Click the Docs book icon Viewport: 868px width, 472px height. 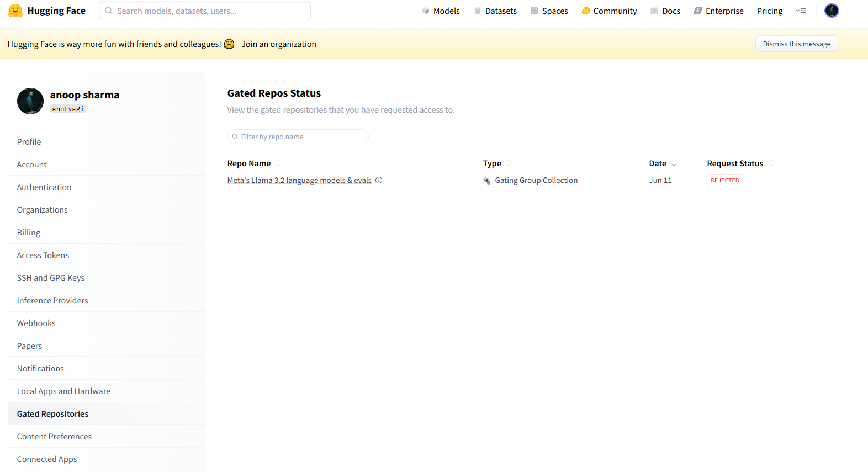click(x=654, y=11)
